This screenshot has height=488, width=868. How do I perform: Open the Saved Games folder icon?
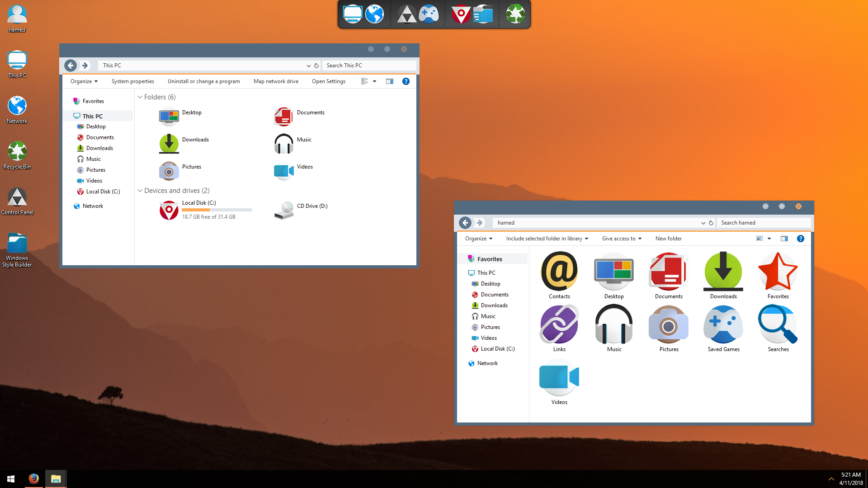click(723, 325)
